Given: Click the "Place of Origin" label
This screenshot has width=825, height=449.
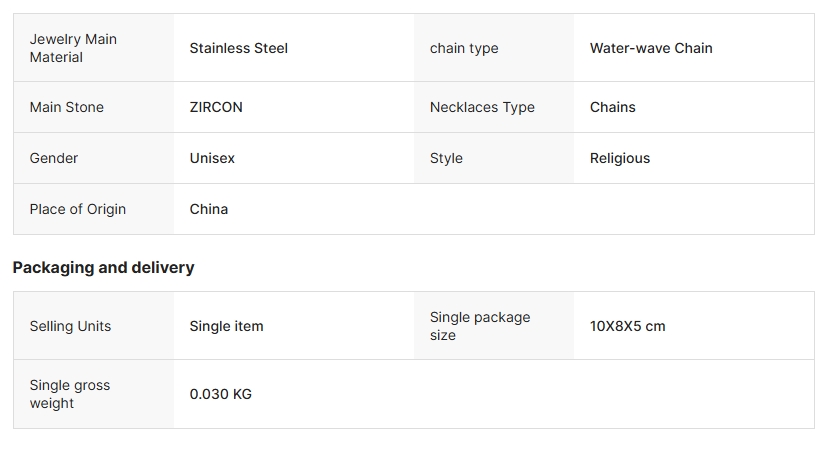Looking at the screenshot, I should [x=78, y=209].
